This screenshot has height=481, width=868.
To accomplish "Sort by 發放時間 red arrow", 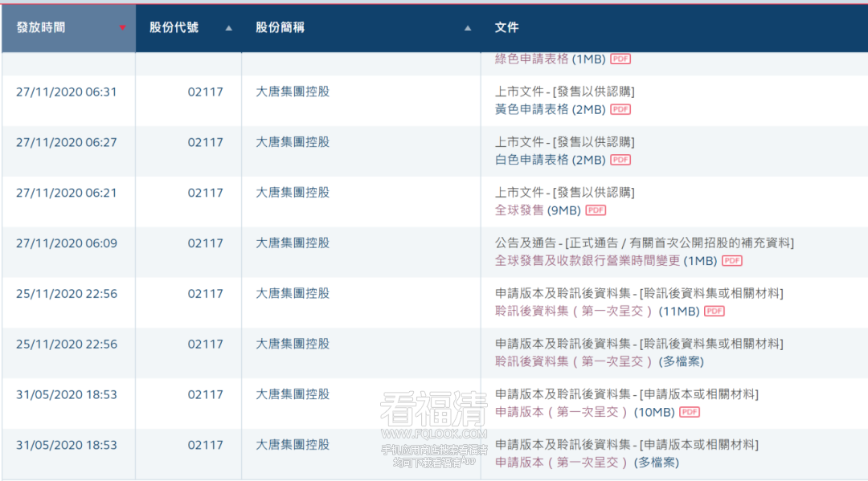I will click(122, 27).
